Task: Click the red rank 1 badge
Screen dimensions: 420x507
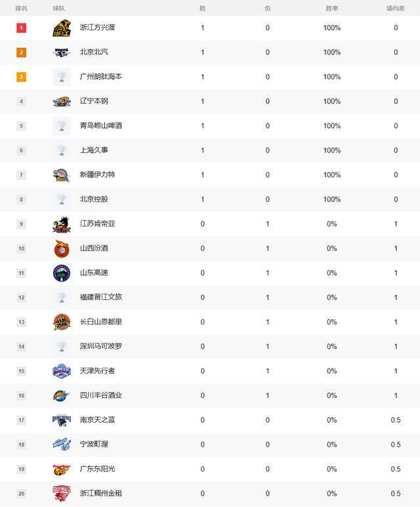Action: (22, 28)
